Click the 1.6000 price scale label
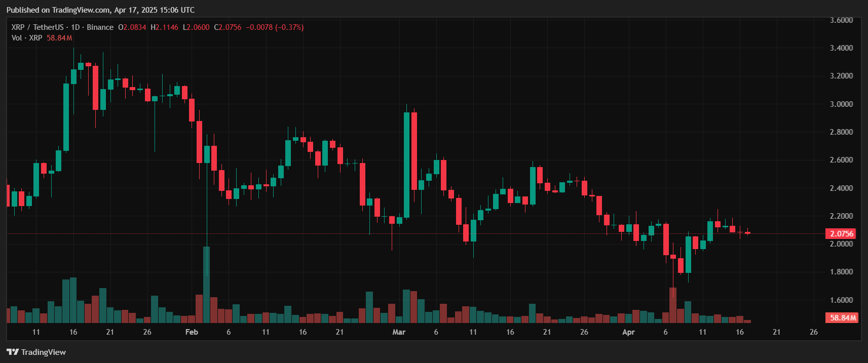Viewport: 868px width, 363px height. (841, 300)
